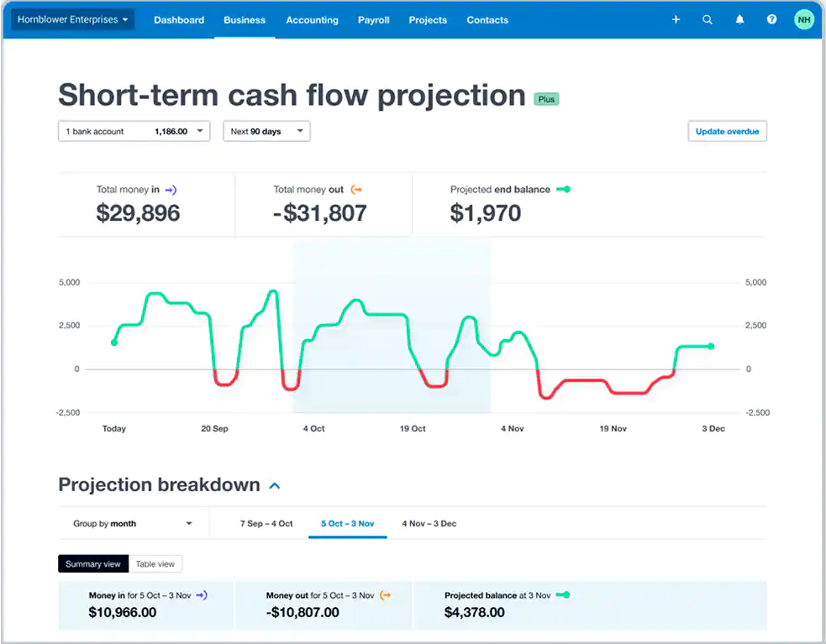This screenshot has height=644, width=826.
Task: Click the Projected end balance indicator icon
Action: coord(564,190)
